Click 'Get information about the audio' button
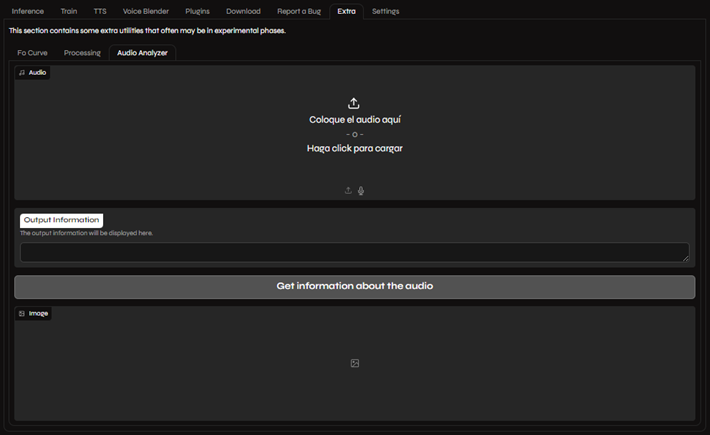This screenshot has width=710, height=435. click(x=355, y=287)
